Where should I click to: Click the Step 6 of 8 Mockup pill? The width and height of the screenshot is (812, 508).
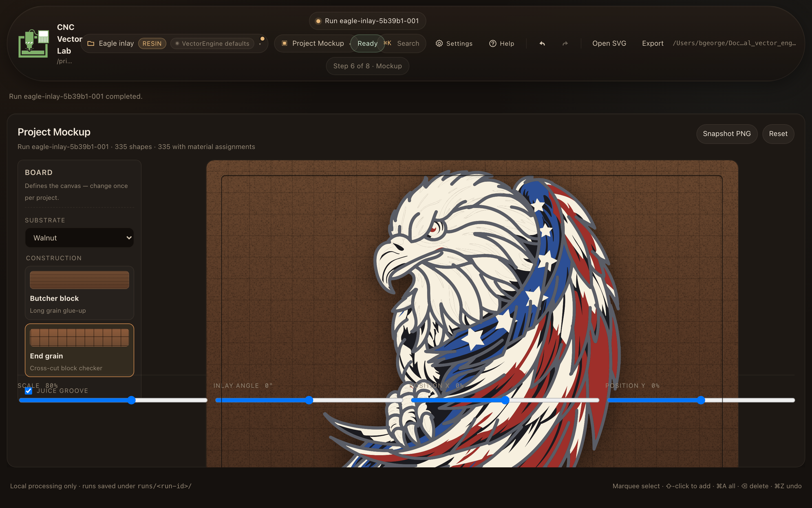click(x=367, y=66)
